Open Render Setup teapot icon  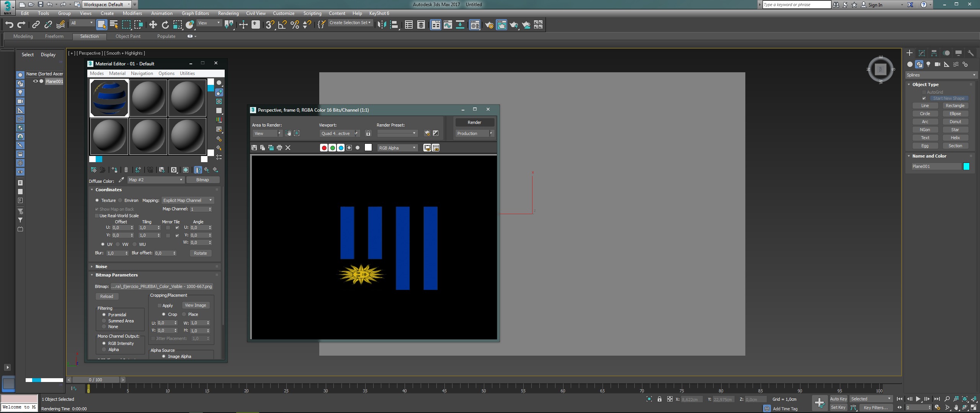pos(489,25)
